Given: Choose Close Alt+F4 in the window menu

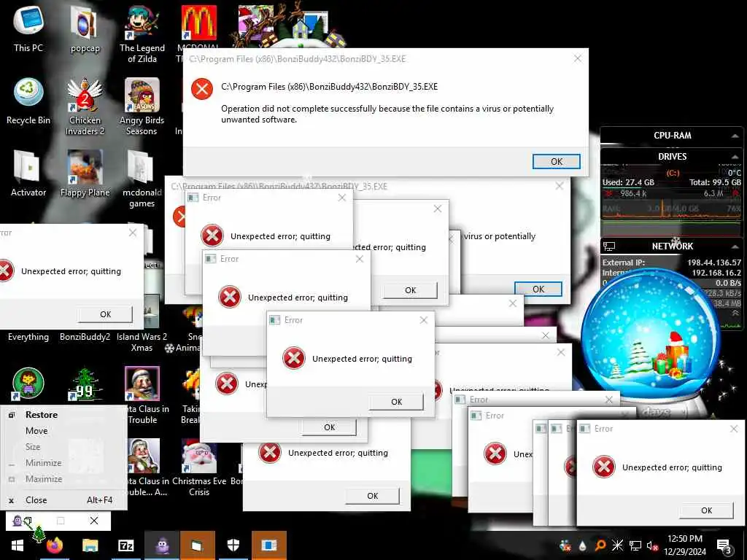Looking at the screenshot, I should pos(63,500).
